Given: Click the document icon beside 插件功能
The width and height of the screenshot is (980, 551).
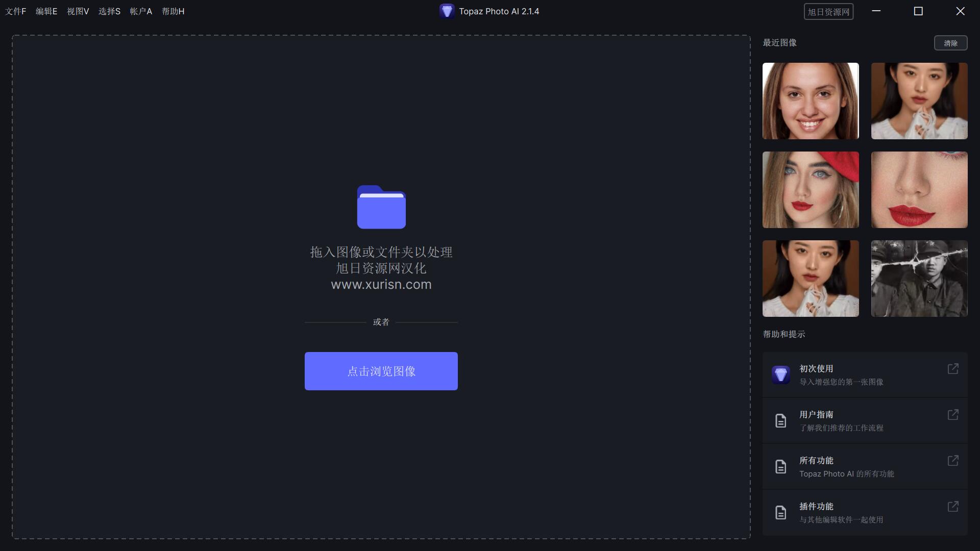Looking at the screenshot, I should pos(781,513).
